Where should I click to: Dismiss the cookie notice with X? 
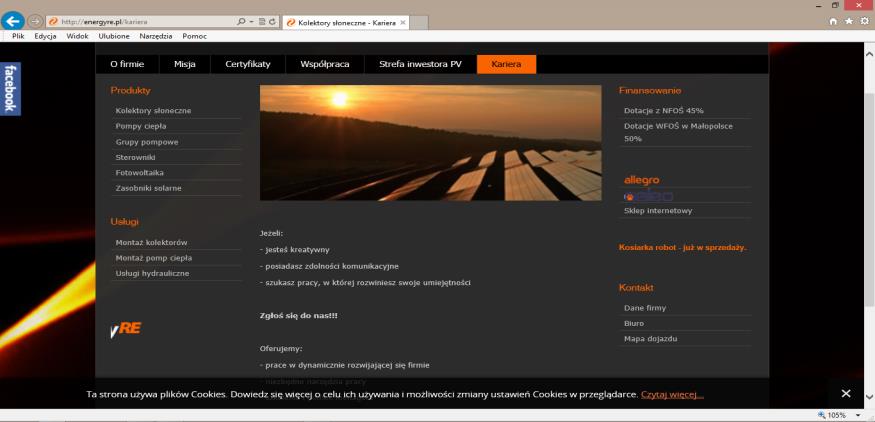(846, 394)
